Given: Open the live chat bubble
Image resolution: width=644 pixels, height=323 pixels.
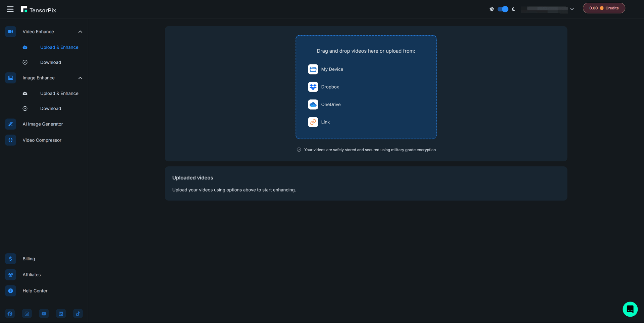Looking at the screenshot, I should click(x=630, y=309).
